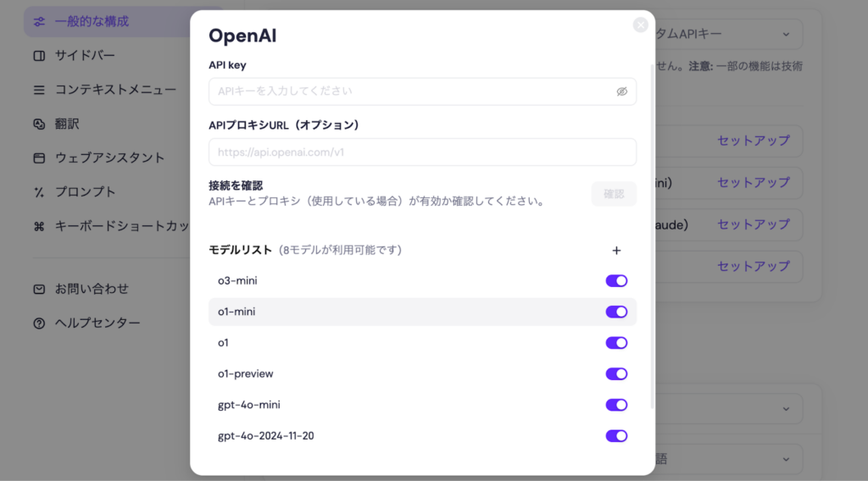Click the ウェブアシスタント browser icon
This screenshot has height=481, width=868.
[39, 158]
